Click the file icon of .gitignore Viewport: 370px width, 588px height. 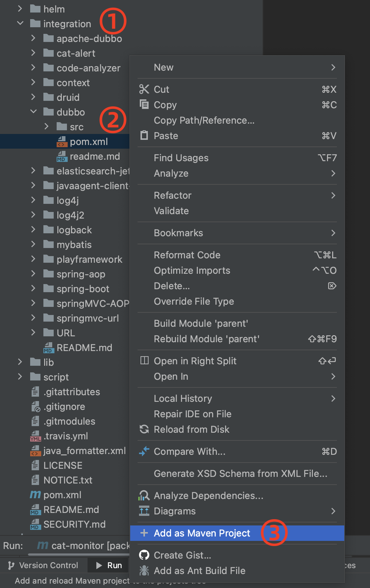(35, 407)
